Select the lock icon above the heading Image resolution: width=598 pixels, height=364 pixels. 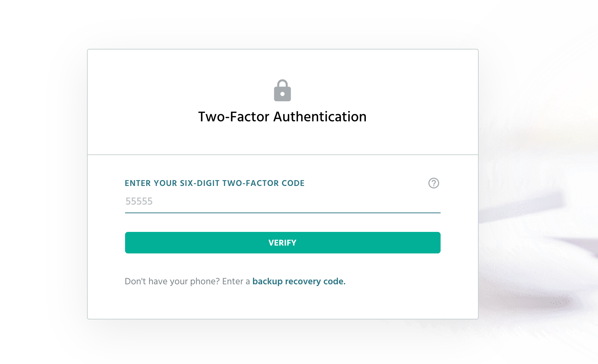(x=282, y=90)
